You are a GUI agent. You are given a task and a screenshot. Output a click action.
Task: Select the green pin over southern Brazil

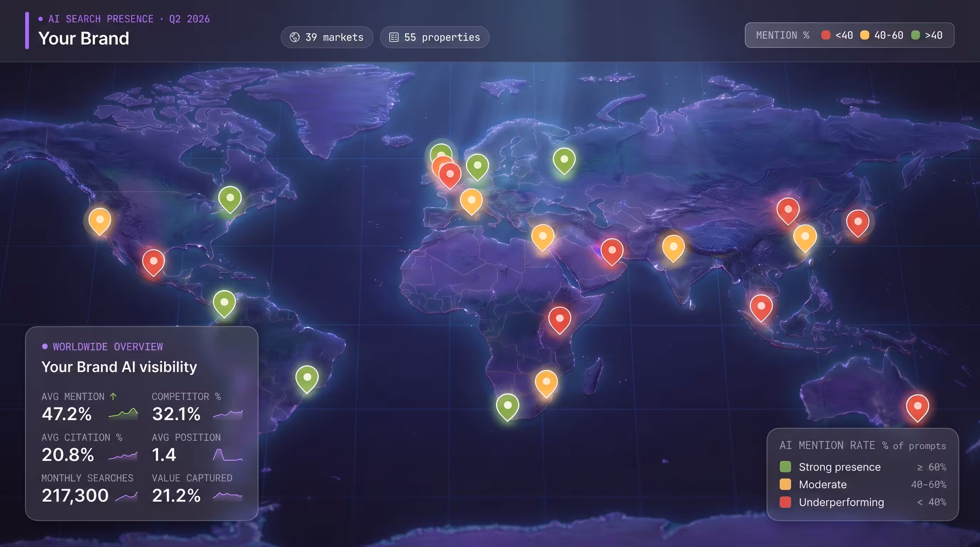307,379
